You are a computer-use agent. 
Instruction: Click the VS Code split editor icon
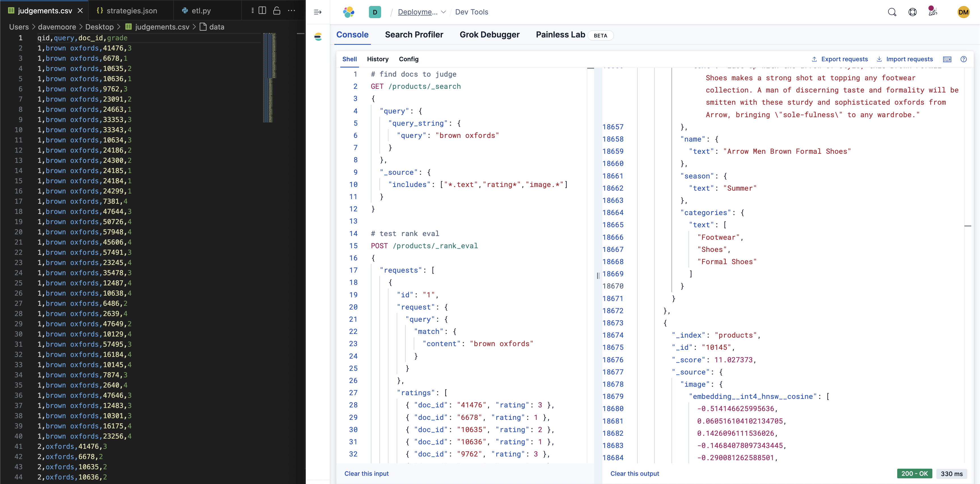(x=262, y=11)
